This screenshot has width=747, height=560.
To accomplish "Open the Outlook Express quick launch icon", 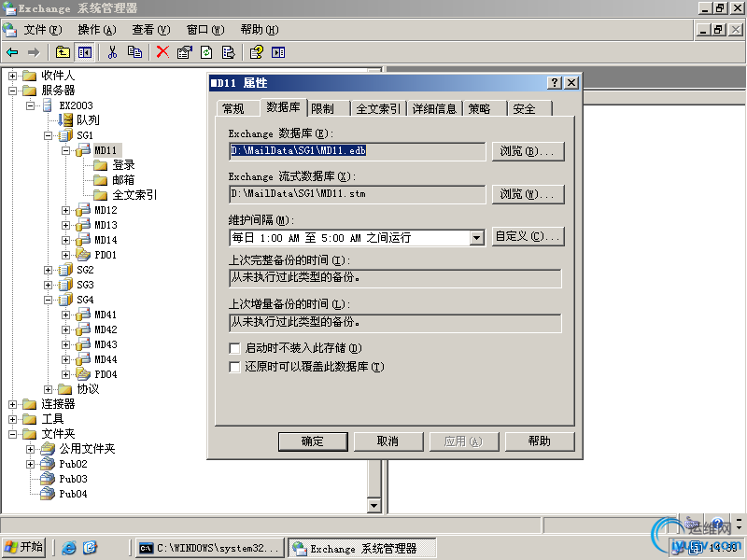I will 90,548.
